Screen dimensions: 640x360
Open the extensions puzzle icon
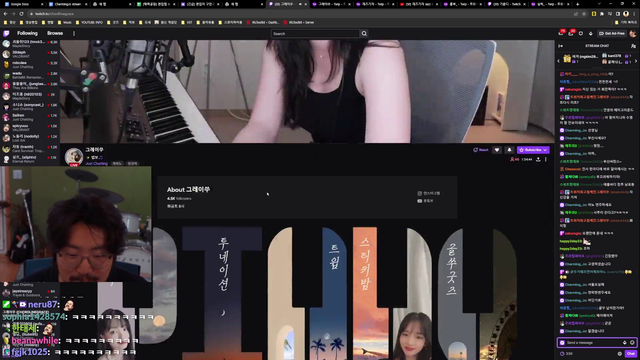pos(602,13)
